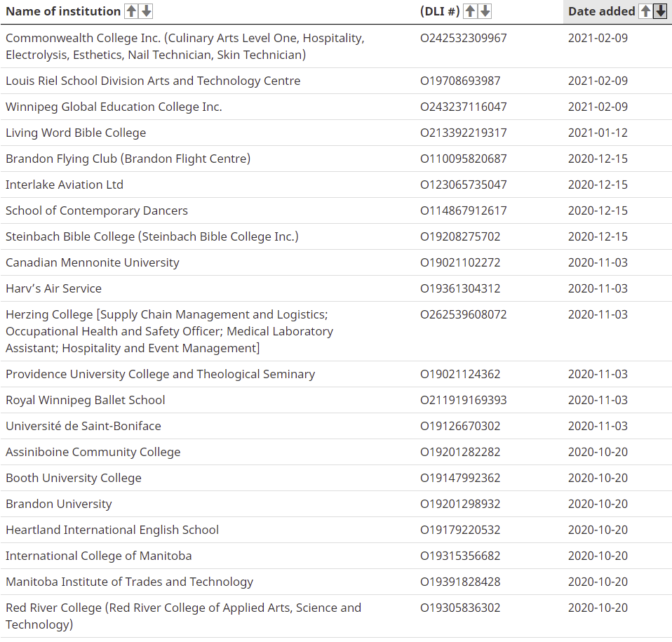Click DLI number O19708693987
This screenshot has width=672, height=642.
click(460, 81)
